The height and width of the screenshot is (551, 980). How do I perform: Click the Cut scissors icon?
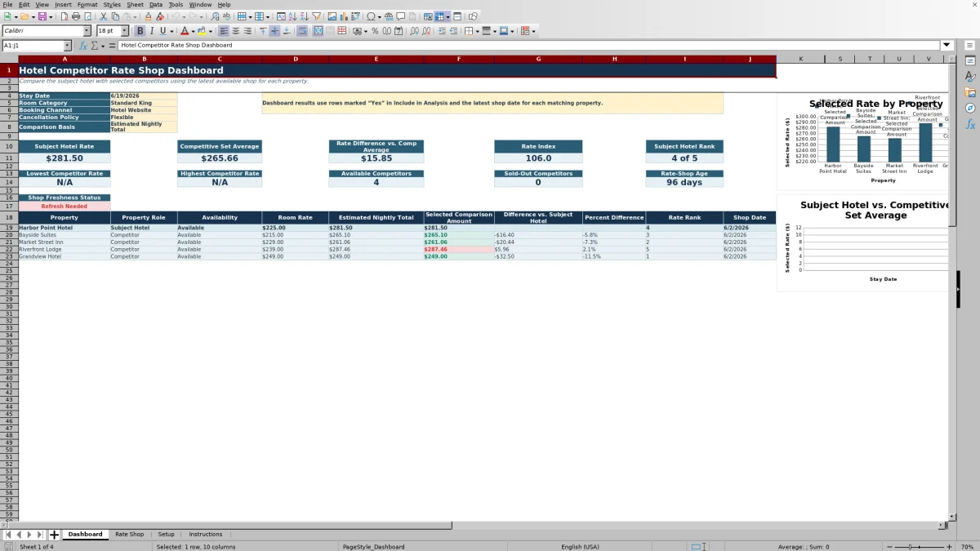(x=103, y=16)
